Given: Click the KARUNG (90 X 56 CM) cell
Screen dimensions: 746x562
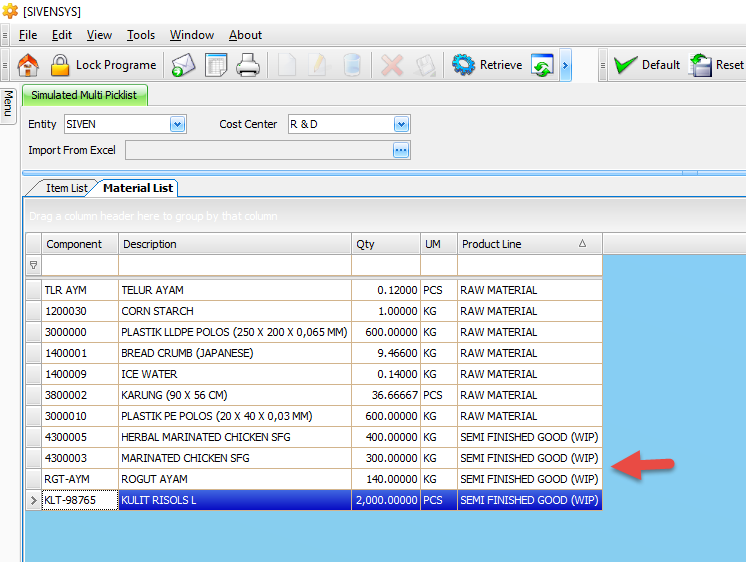Looking at the screenshot, I should coord(235,395).
